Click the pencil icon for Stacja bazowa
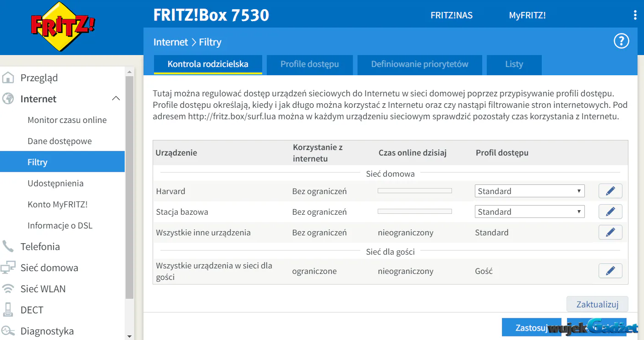This screenshot has height=340, width=644. pyautogui.click(x=610, y=212)
